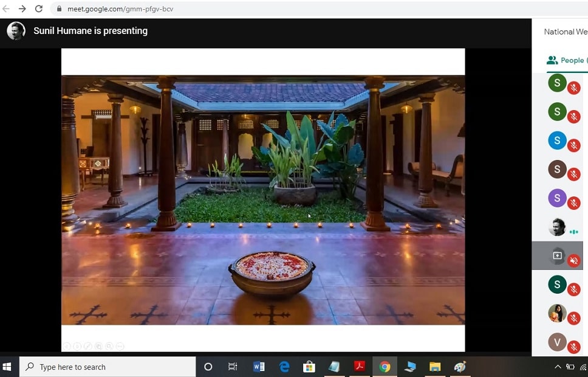Show hidden system tray icons
This screenshot has width=588, height=377.
click(558, 367)
